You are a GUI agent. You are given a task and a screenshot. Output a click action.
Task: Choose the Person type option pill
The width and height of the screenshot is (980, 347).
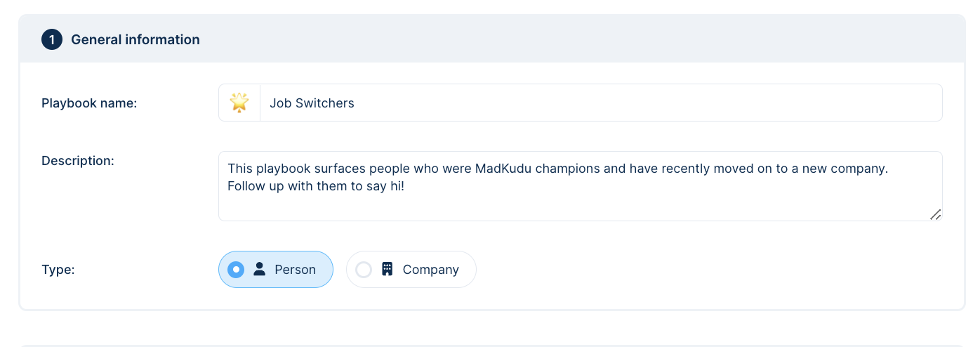(x=276, y=270)
